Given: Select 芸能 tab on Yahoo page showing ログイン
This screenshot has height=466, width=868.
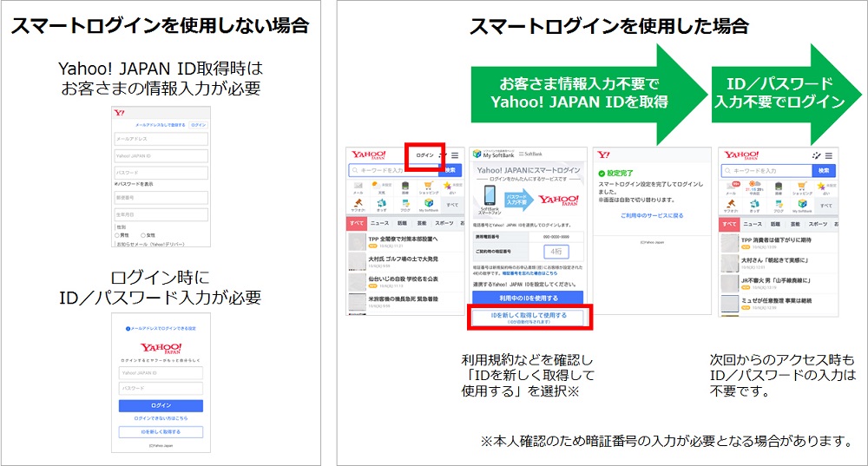Looking at the screenshot, I should [422, 223].
